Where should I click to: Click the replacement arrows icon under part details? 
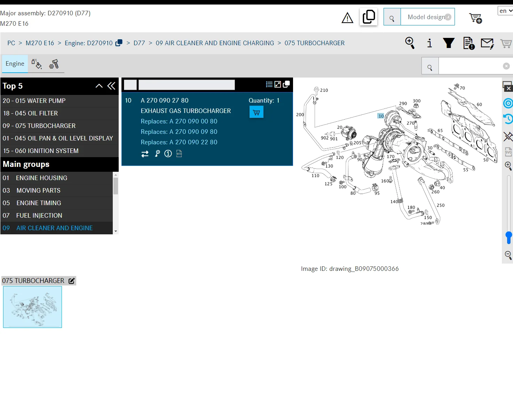point(145,154)
